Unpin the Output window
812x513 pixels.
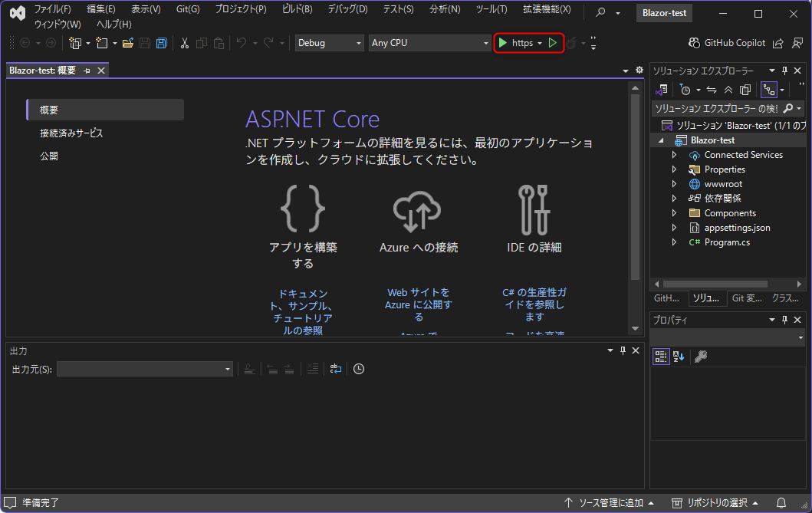pyautogui.click(x=622, y=351)
